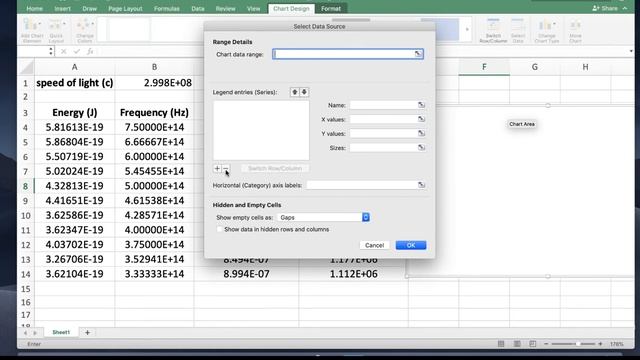Switch to Normal view in status bar
Screen dimensions: 640x360
pos(501,344)
